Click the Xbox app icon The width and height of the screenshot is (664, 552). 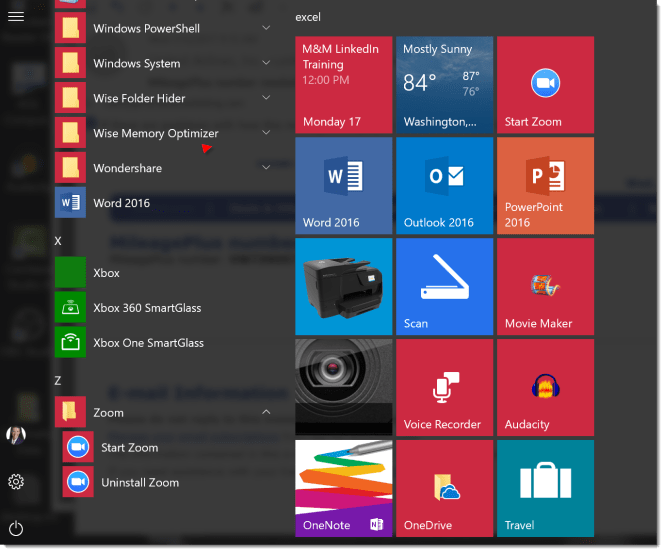(70, 272)
